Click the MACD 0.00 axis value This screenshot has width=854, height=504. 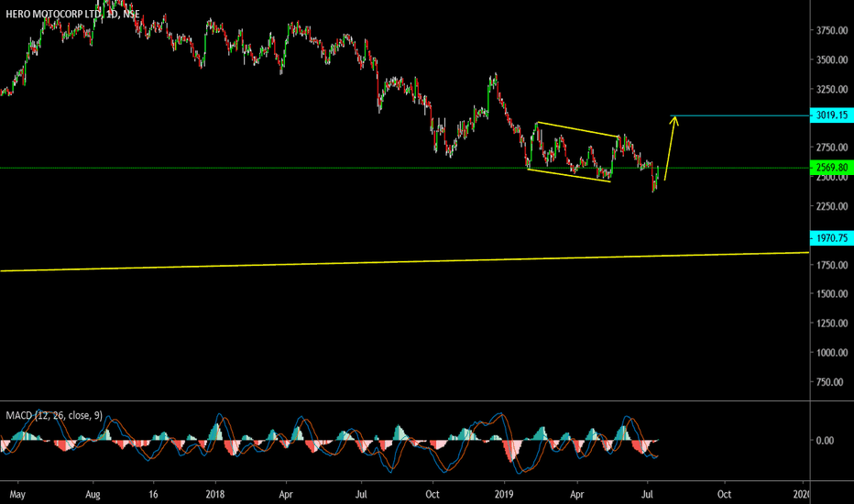point(825,440)
